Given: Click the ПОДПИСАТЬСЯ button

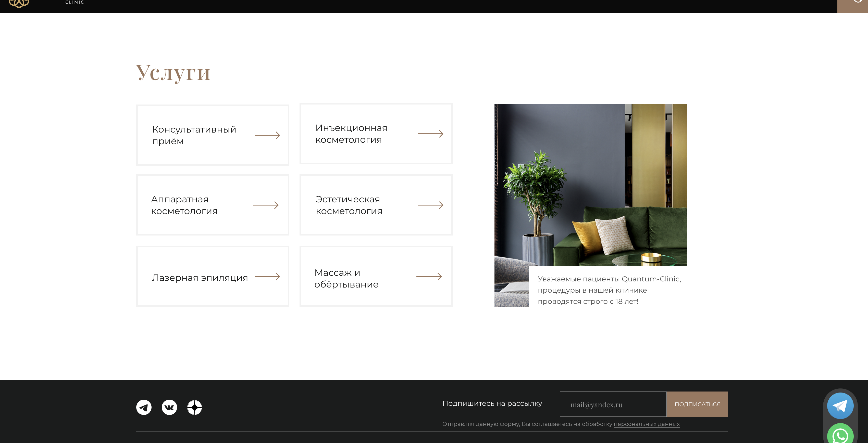Looking at the screenshot, I should tap(698, 404).
